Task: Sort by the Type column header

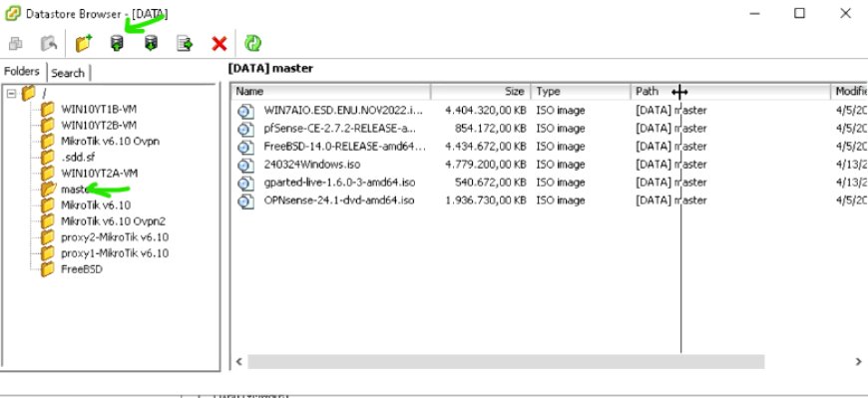Action: [581, 92]
